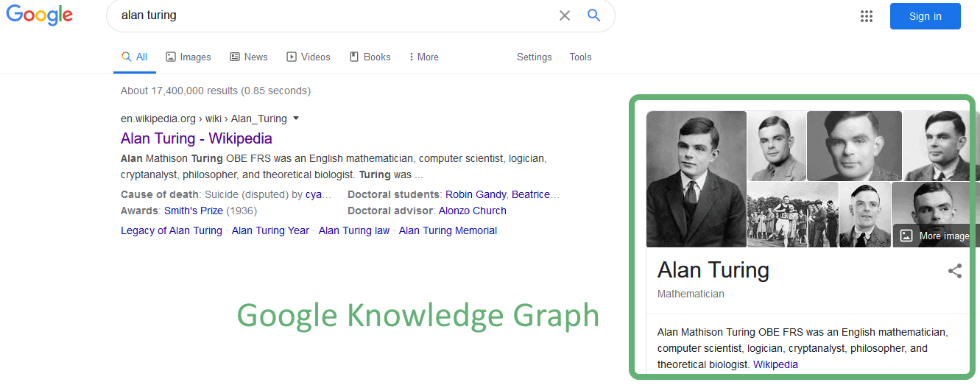Open the Google apps grid
This screenshot has height=385, width=980.
pyautogui.click(x=867, y=16)
